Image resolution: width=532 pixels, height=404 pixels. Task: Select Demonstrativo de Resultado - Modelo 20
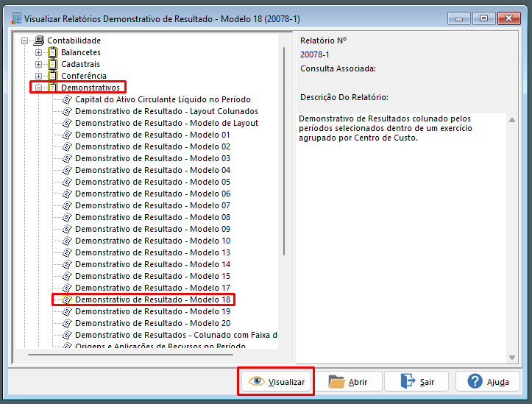152,323
